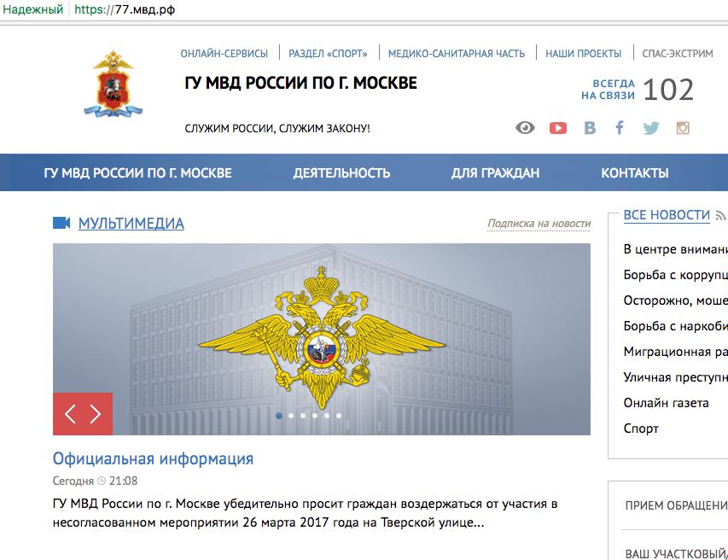Viewport: 728px width, 560px height.
Task: Click the RSS feed icon beside Все новости
Action: (x=721, y=215)
